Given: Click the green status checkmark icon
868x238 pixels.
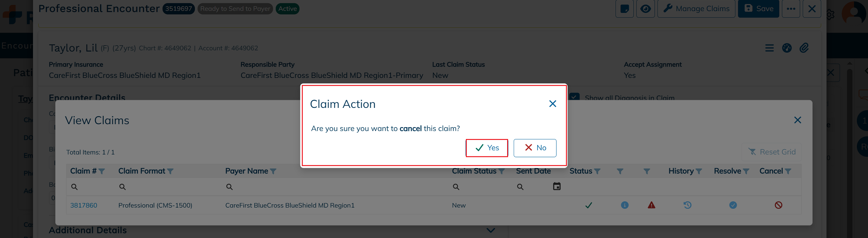Looking at the screenshot, I should [589, 205].
